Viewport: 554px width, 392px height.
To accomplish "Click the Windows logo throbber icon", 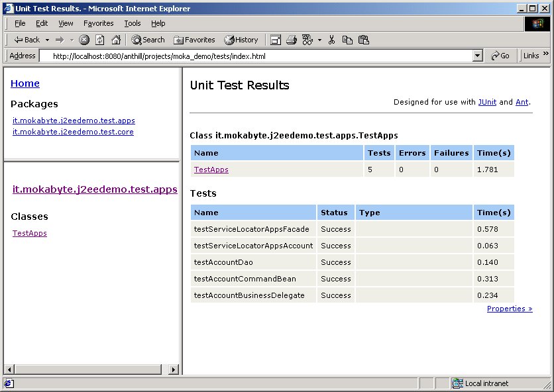I will point(537,24).
